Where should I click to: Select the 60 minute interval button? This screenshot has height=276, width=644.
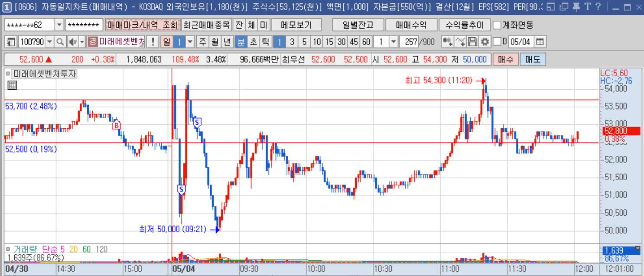coord(366,42)
